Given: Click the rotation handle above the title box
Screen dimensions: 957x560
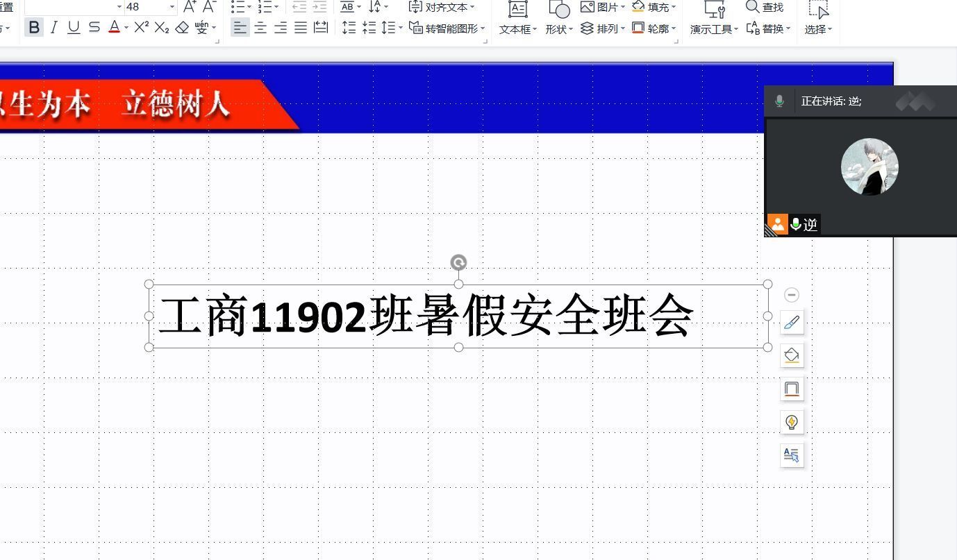Looking at the screenshot, I should point(458,262).
